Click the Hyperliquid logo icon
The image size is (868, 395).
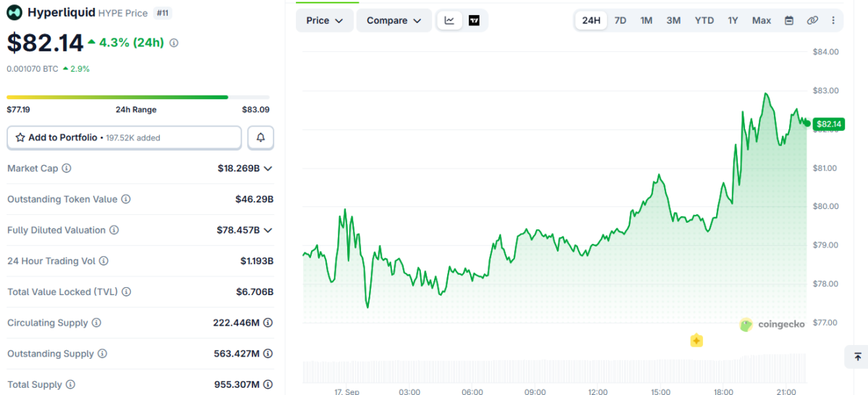tap(14, 12)
